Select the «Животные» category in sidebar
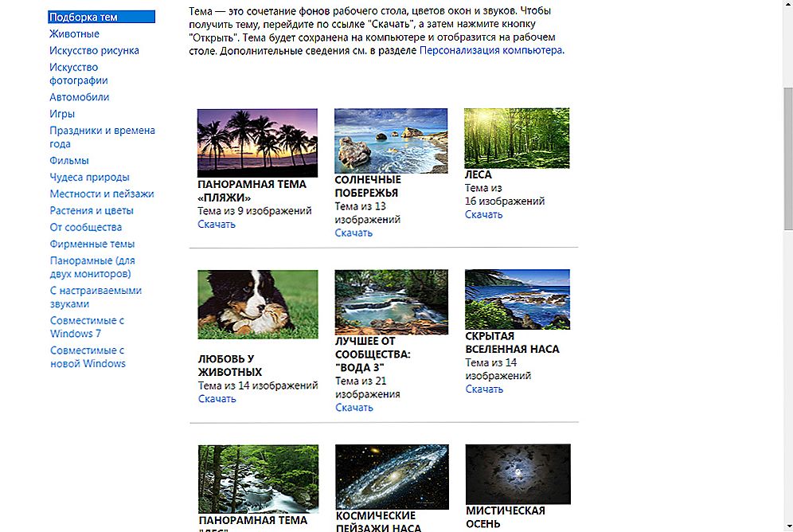 pos(75,33)
